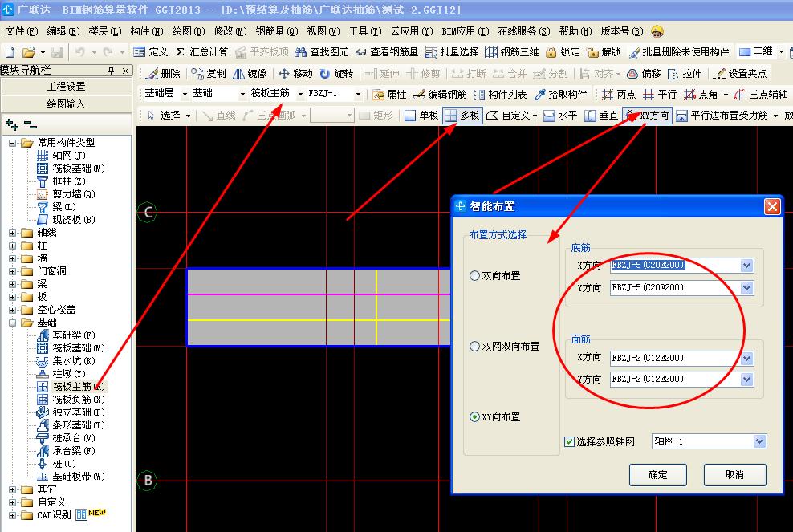The image size is (793, 532).
Task: Select 三点辅轴 three-point aux axis tool
Action: pos(761,95)
